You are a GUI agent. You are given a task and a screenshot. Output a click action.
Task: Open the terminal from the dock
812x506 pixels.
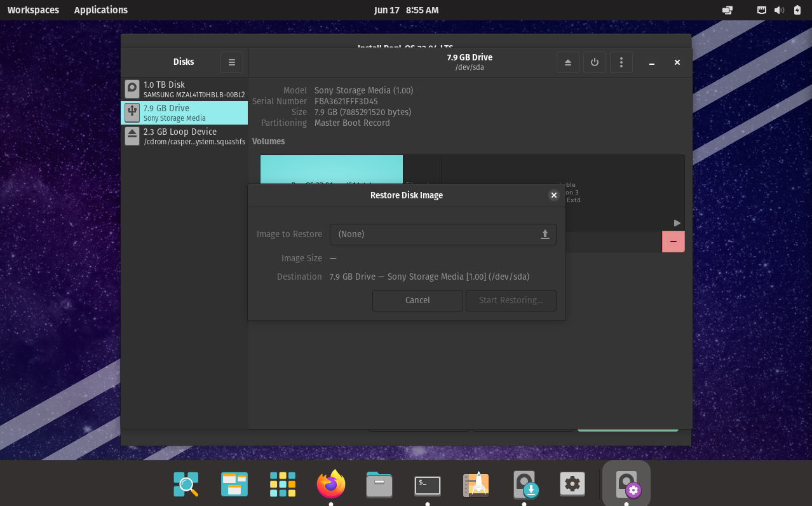[427, 484]
